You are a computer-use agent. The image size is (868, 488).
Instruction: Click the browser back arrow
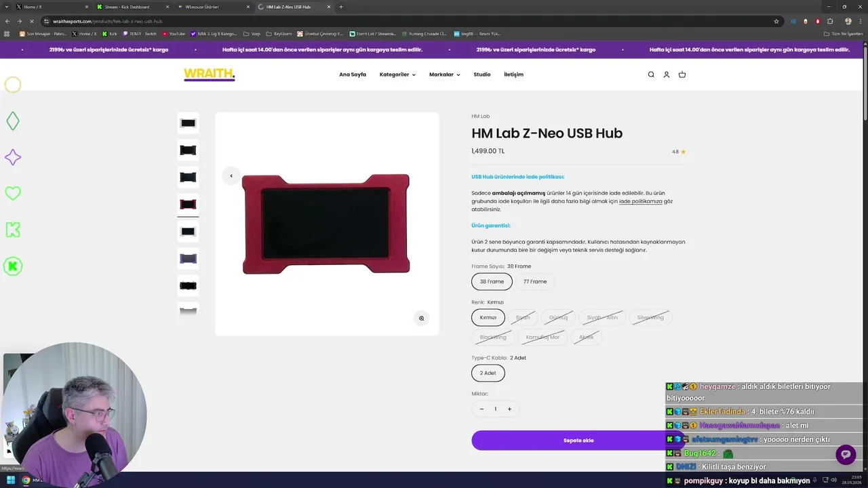(x=7, y=21)
